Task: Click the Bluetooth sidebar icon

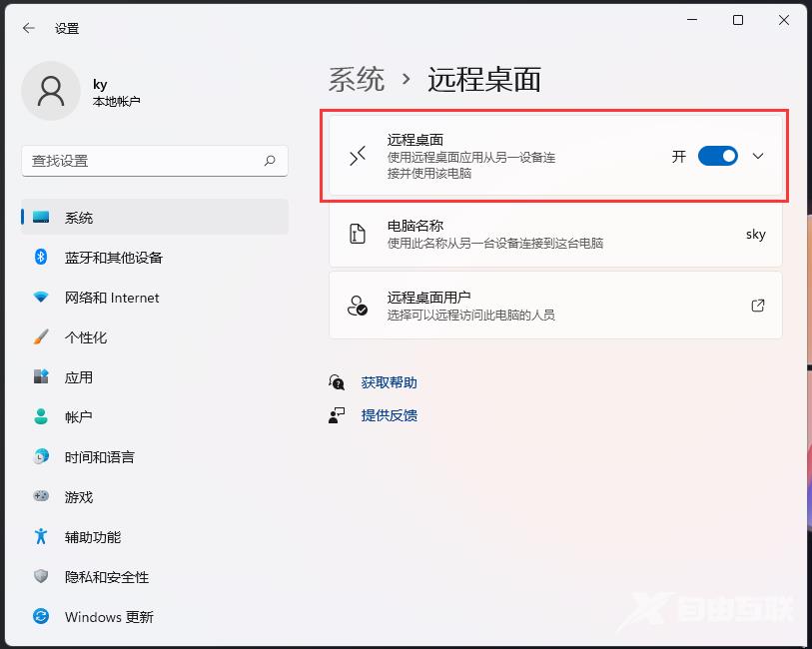Action: pyautogui.click(x=40, y=258)
